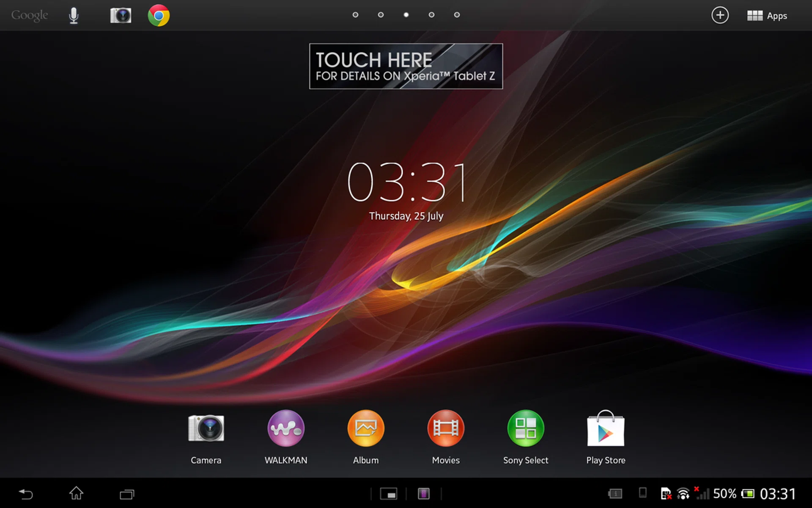Screen dimensions: 812x508
Task: Open the recent apps button
Action: click(x=126, y=494)
